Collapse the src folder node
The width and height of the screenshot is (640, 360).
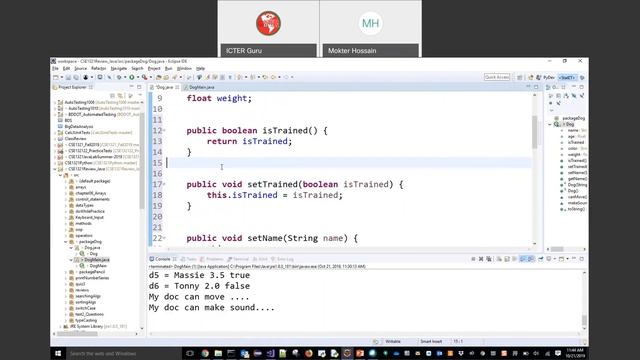pos(60,175)
